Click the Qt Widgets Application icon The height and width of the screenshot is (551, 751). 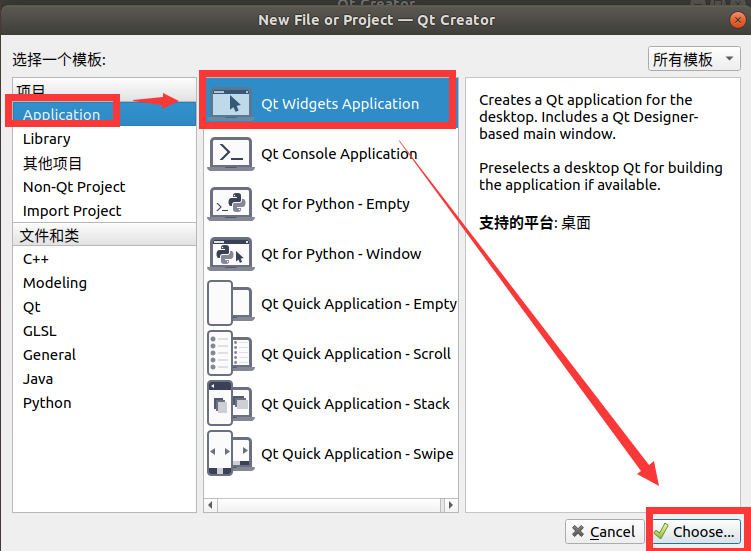coord(231,103)
